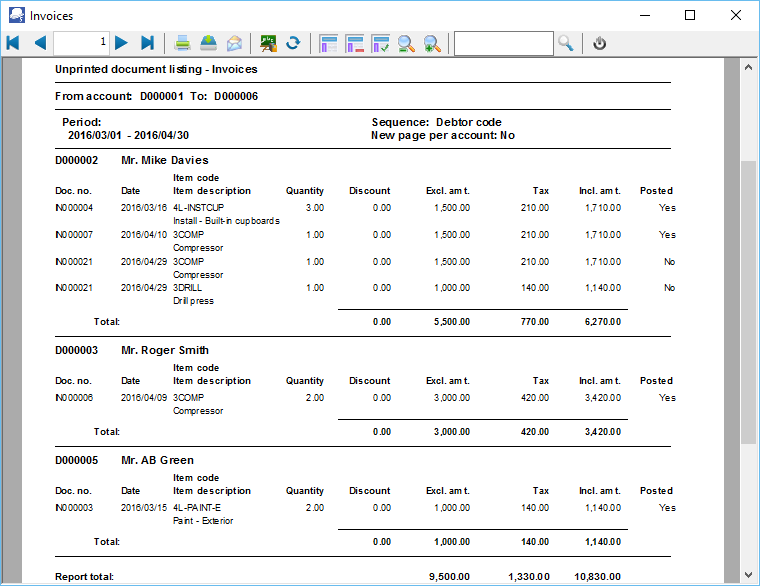The height and width of the screenshot is (586, 760).
Task: Click the search magnifier button
Action: [566, 43]
